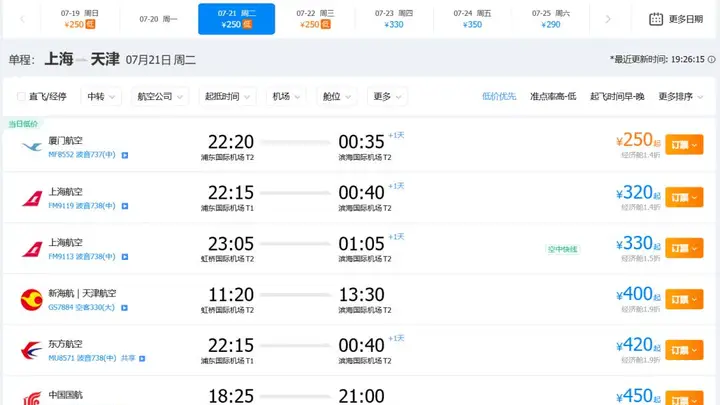Click the 当日低价 badge
The width and height of the screenshot is (720, 405).
click(23, 124)
